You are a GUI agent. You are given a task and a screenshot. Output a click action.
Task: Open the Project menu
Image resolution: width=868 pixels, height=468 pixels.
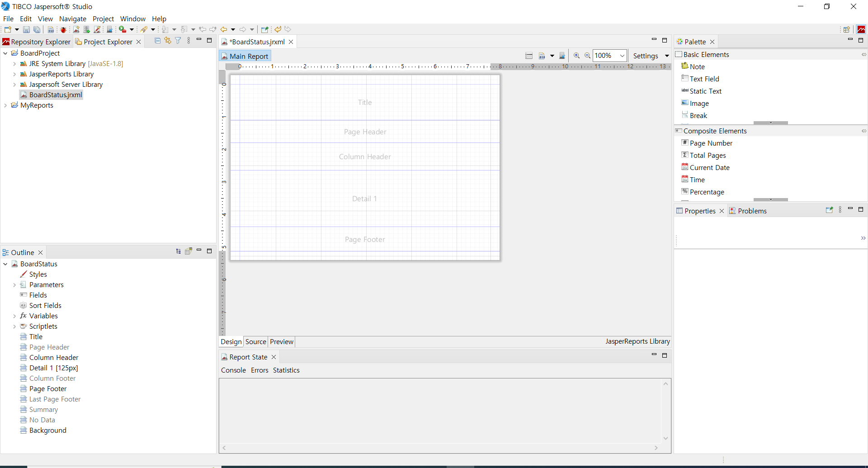coord(103,19)
